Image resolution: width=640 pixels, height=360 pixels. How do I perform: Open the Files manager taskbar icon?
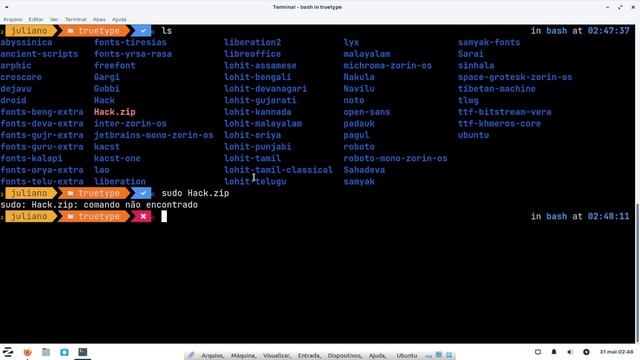click(x=46, y=352)
